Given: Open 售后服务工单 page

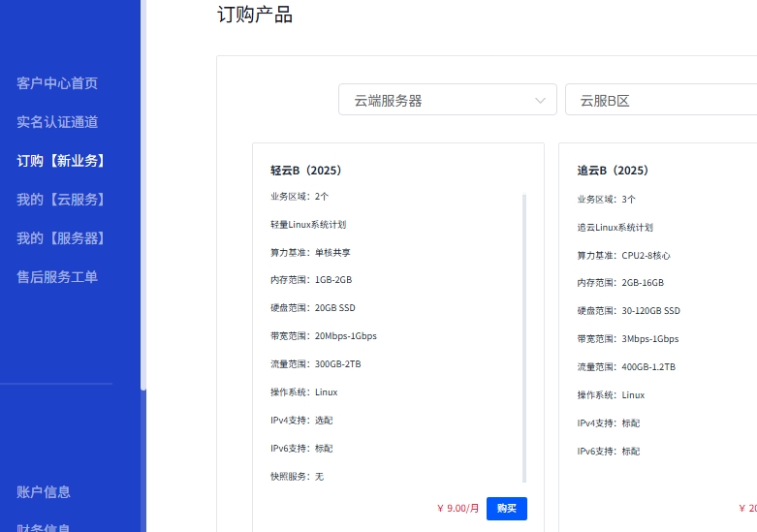Looking at the screenshot, I should pos(57,277).
